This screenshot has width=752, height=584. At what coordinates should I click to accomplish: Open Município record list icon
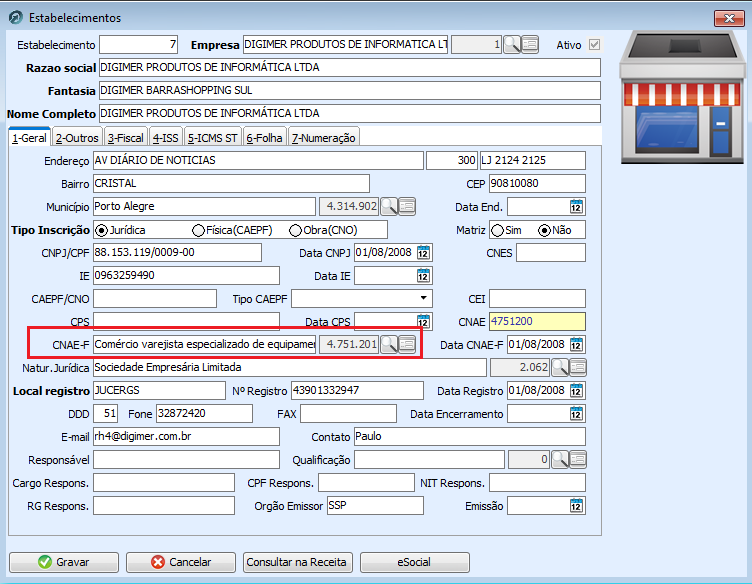point(407,207)
